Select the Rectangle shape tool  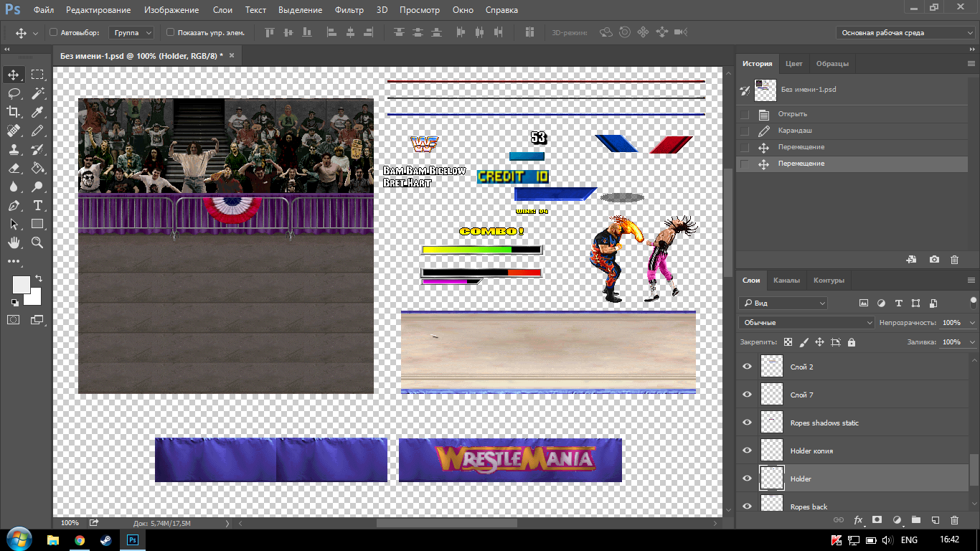pyautogui.click(x=37, y=224)
